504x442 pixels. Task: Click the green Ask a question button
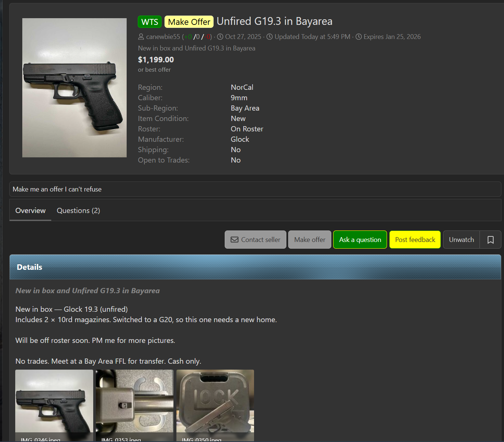[x=360, y=240]
